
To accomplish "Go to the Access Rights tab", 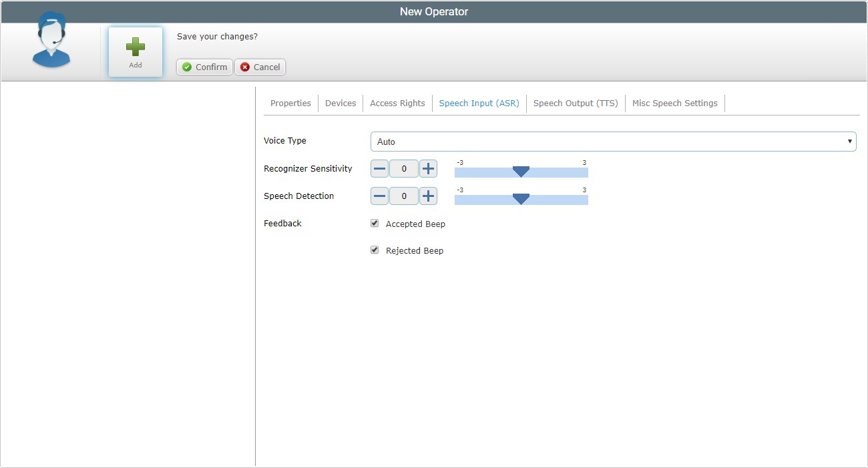I will click(397, 103).
